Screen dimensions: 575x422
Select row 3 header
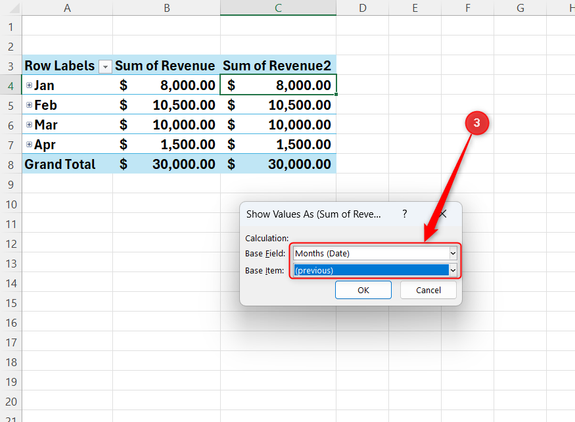11,66
